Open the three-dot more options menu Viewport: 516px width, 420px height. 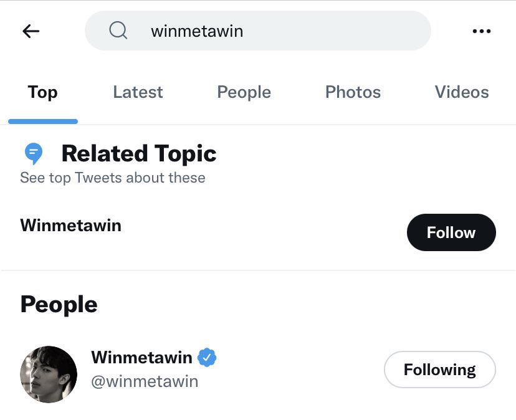[x=482, y=31]
